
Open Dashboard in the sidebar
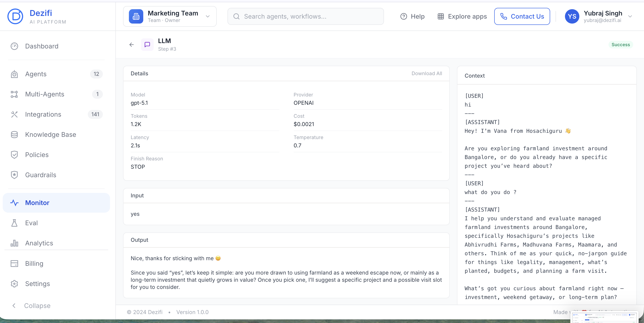point(56,46)
